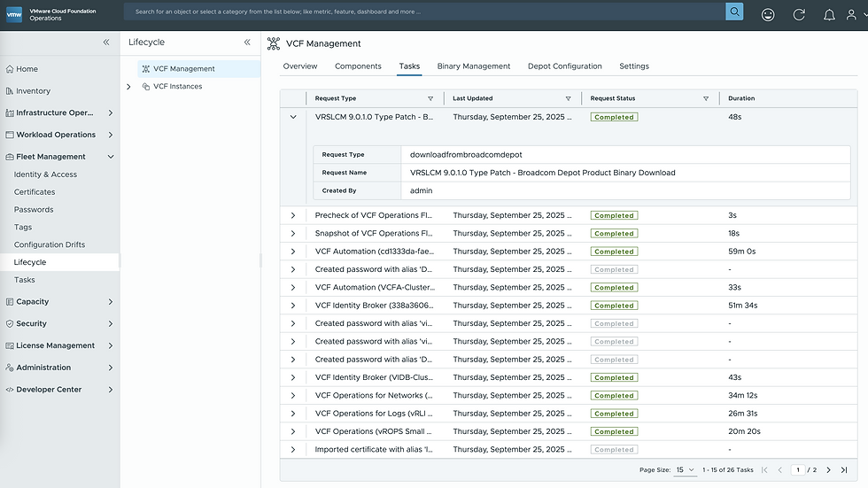Select VCF Management in the tree
868x488 pixels.
click(183, 69)
